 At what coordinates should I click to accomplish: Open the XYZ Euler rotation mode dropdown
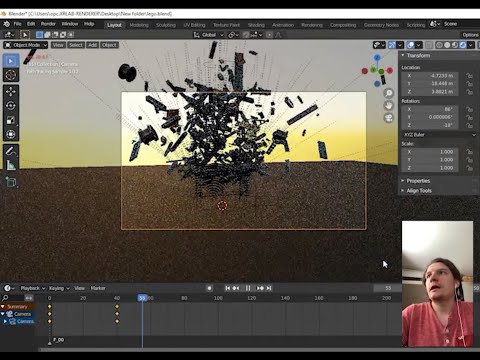pyautogui.click(x=439, y=135)
